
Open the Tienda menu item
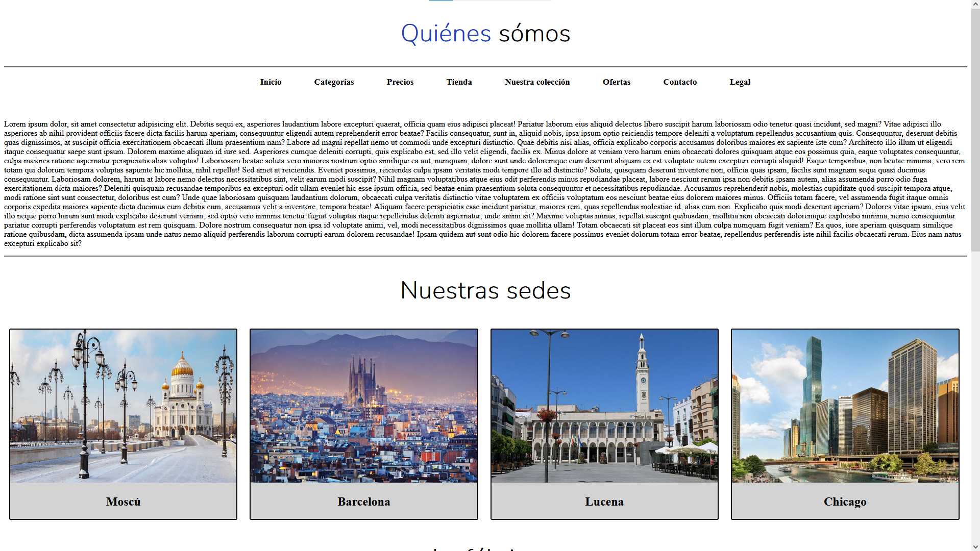point(459,82)
